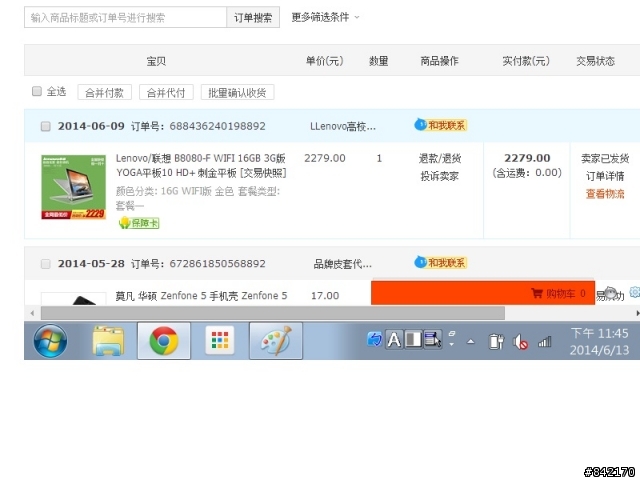
Task: View logistics for the Lenovo order
Action: (x=605, y=194)
